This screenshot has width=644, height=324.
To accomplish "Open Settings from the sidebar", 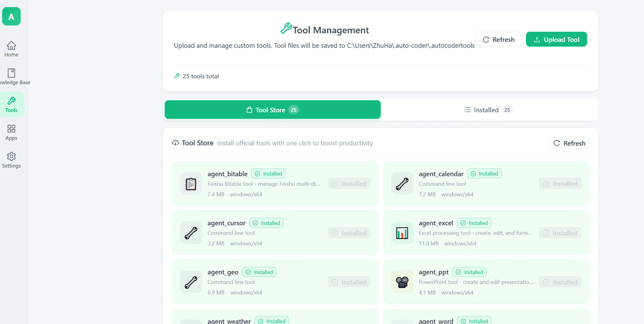I will 11,160.
